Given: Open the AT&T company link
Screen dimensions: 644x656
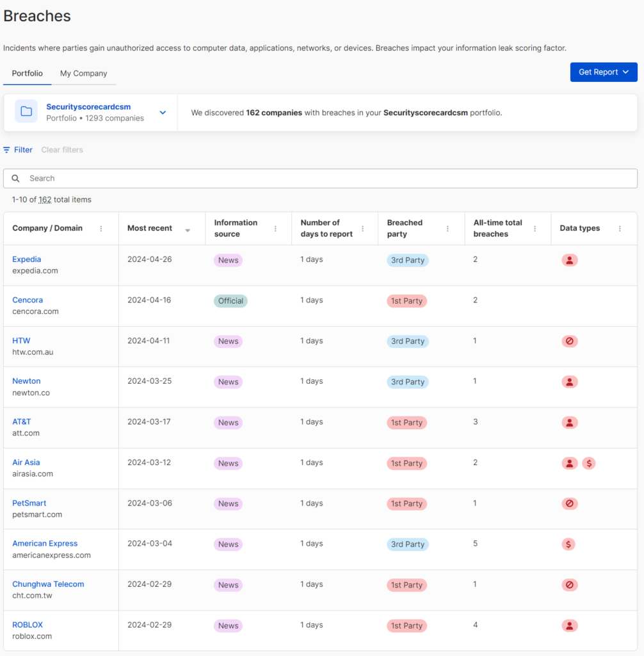Looking at the screenshot, I should pos(22,422).
